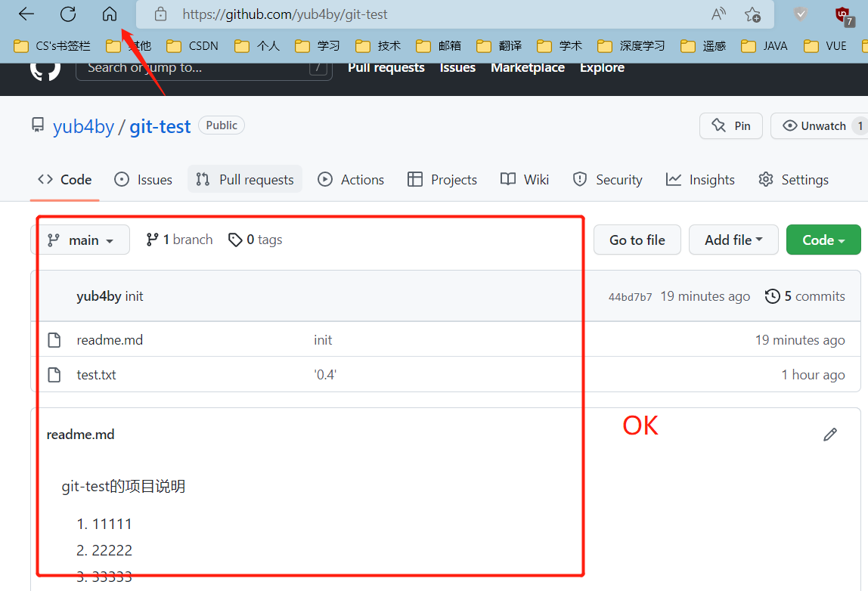Click the yub4by author name in the commit bar
Screen dimensions: 868x591
(98, 296)
